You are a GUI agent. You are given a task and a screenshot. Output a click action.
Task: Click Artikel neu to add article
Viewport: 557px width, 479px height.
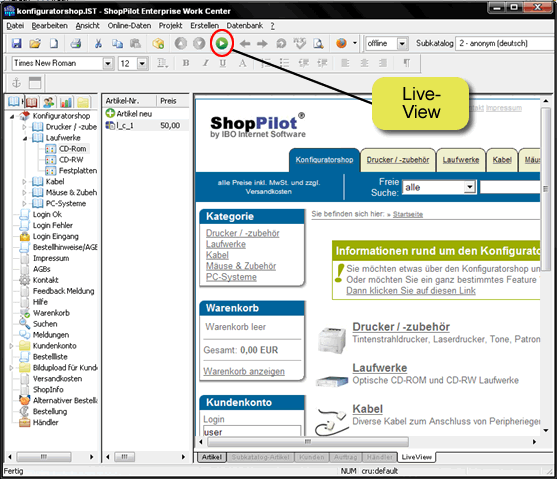[x=129, y=114]
